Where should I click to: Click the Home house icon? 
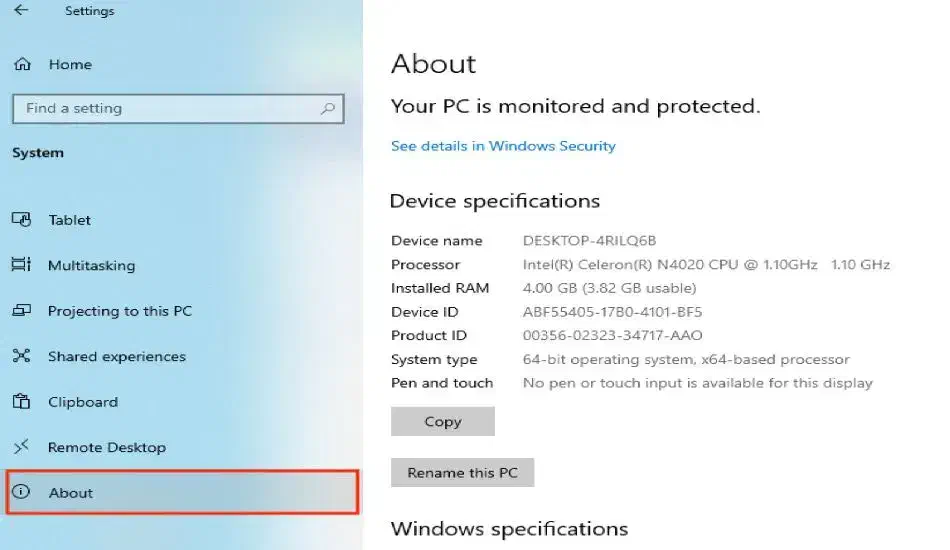pyautogui.click(x=22, y=64)
